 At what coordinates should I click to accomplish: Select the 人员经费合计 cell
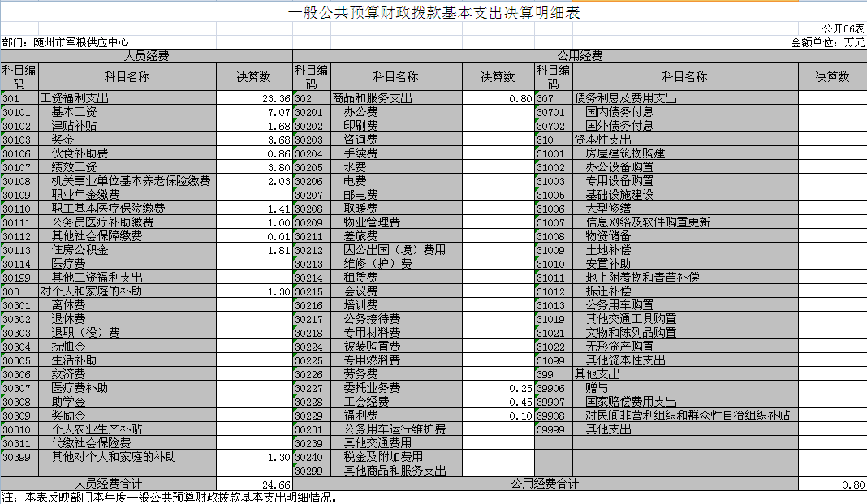click(109, 484)
